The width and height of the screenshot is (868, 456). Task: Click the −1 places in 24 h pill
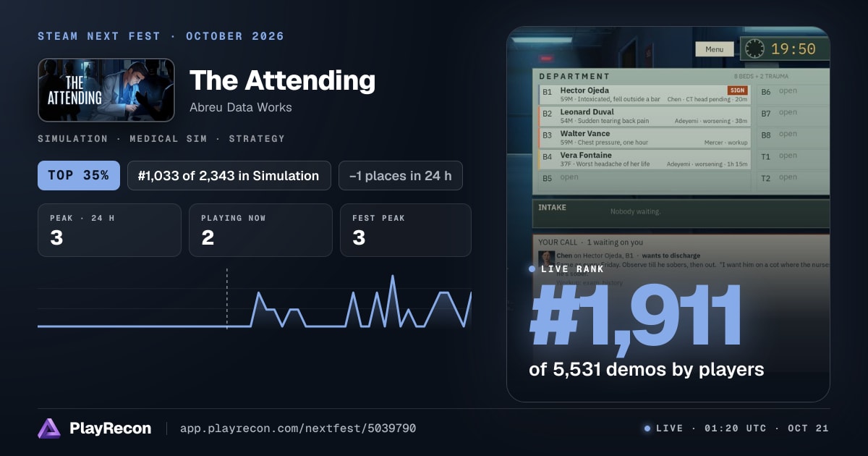(x=400, y=175)
